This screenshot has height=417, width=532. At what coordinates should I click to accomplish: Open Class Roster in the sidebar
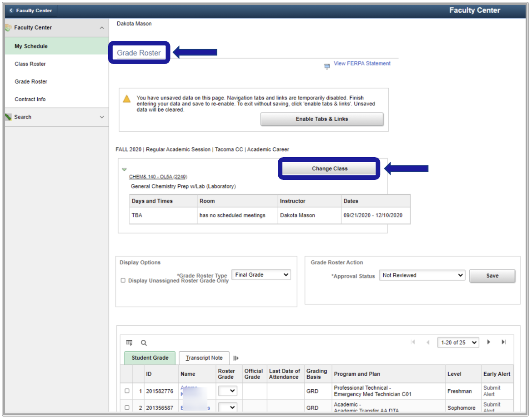(x=30, y=64)
